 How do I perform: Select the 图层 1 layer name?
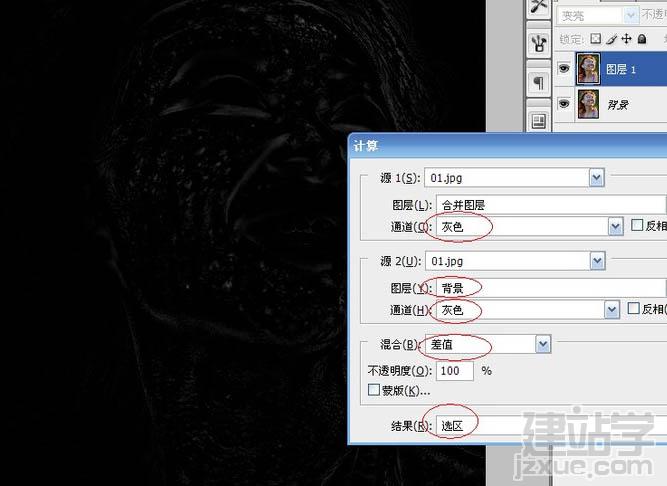[621, 69]
